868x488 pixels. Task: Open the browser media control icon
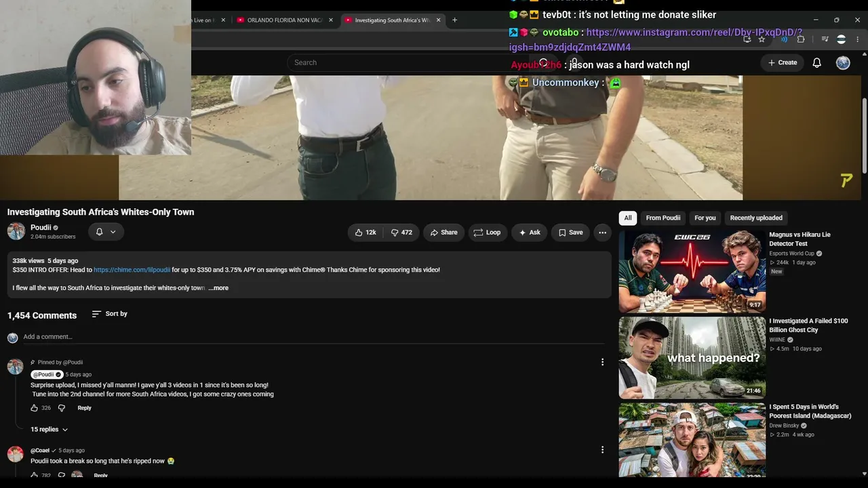pyautogui.click(x=825, y=39)
